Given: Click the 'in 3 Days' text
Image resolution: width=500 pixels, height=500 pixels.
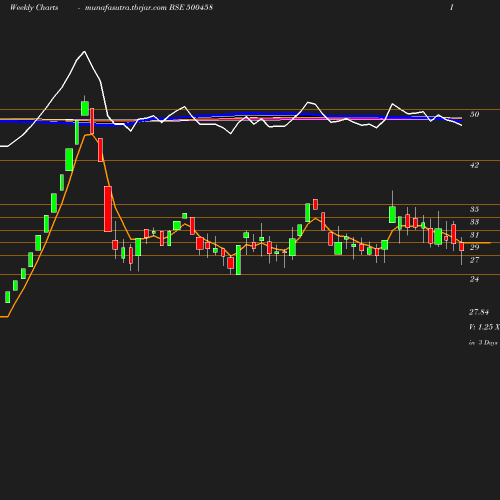Looking at the screenshot, I should [483, 342].
